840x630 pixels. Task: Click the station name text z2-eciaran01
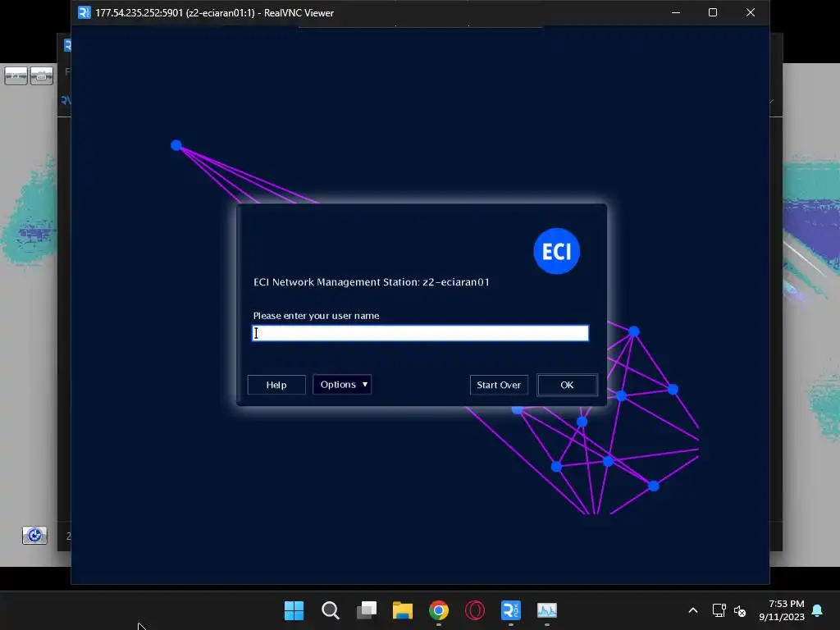point(456,282)
